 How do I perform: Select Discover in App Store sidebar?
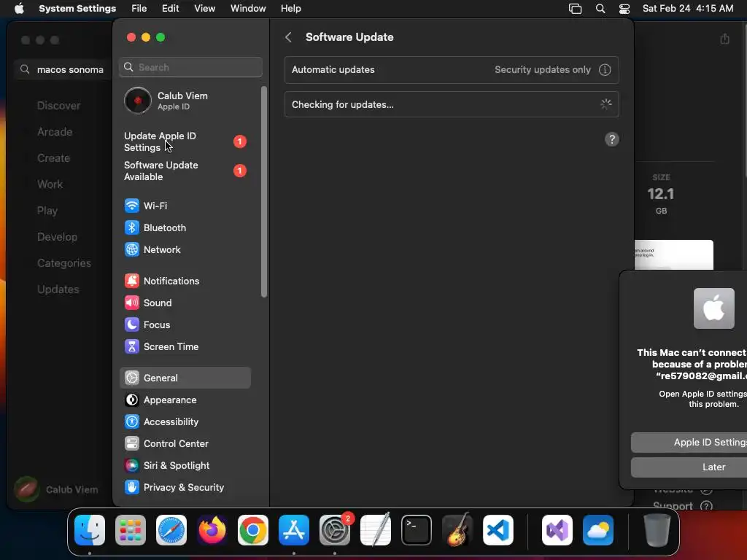(58, 106)
